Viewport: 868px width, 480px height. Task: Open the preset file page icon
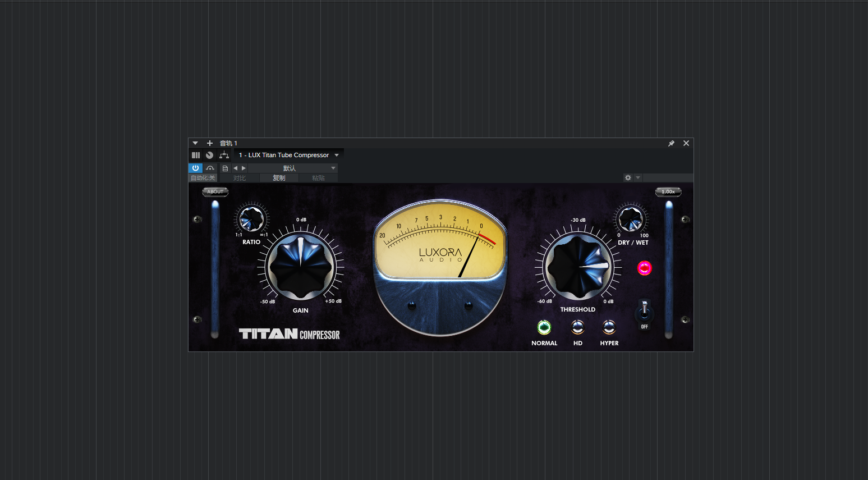tap(225, 168)
